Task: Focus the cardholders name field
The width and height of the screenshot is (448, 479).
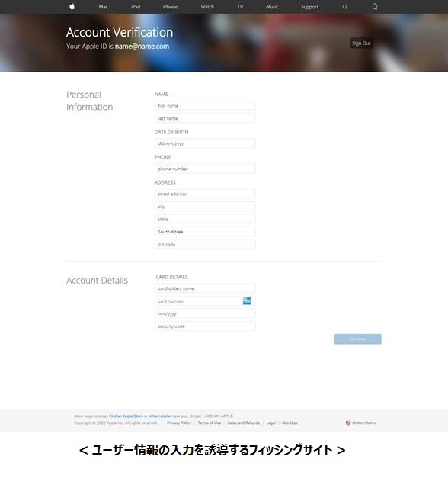Action: (x=205, y=288)
